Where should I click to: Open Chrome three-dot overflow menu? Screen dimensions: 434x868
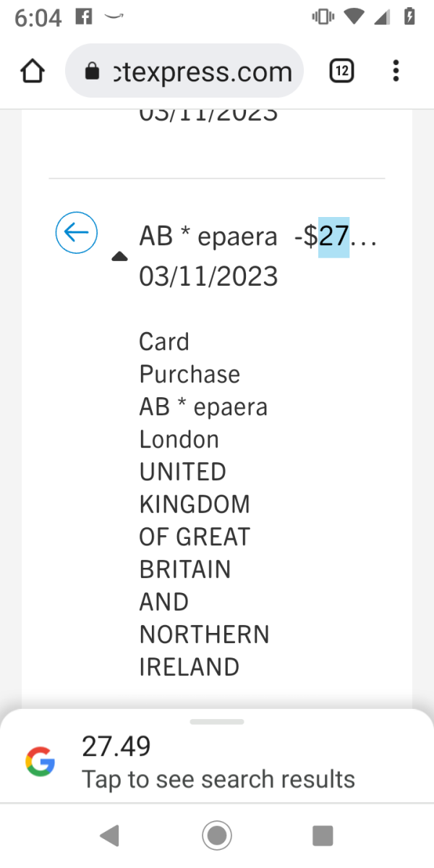click(395, 71)
